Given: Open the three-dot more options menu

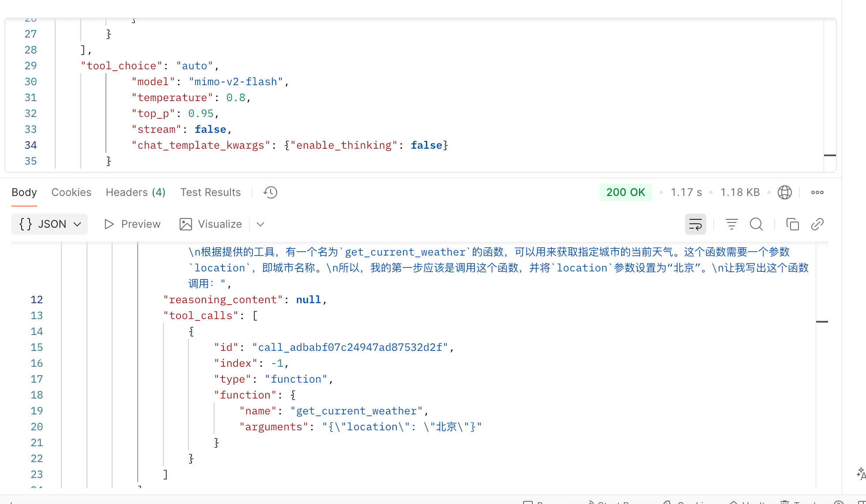Looking at the screenshot, I should point(817,192).
